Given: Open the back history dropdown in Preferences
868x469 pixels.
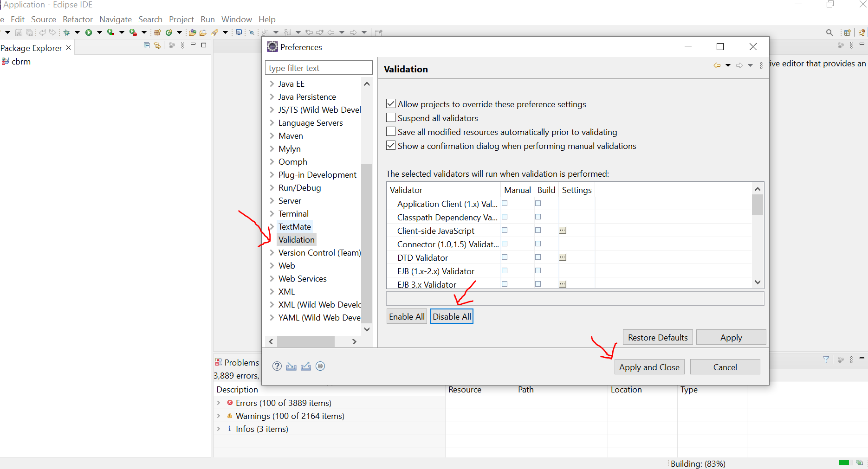Looking at the screenshot, I should 728,65.
